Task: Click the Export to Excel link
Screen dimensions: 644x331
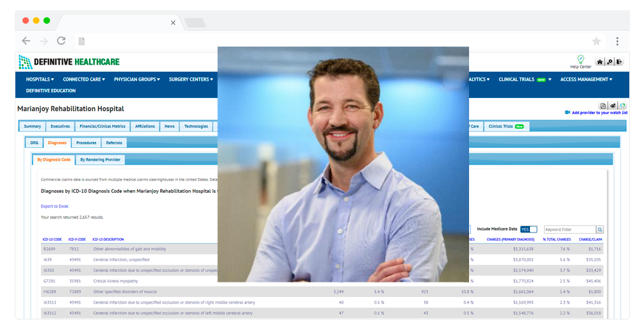Action: (54, 206)
